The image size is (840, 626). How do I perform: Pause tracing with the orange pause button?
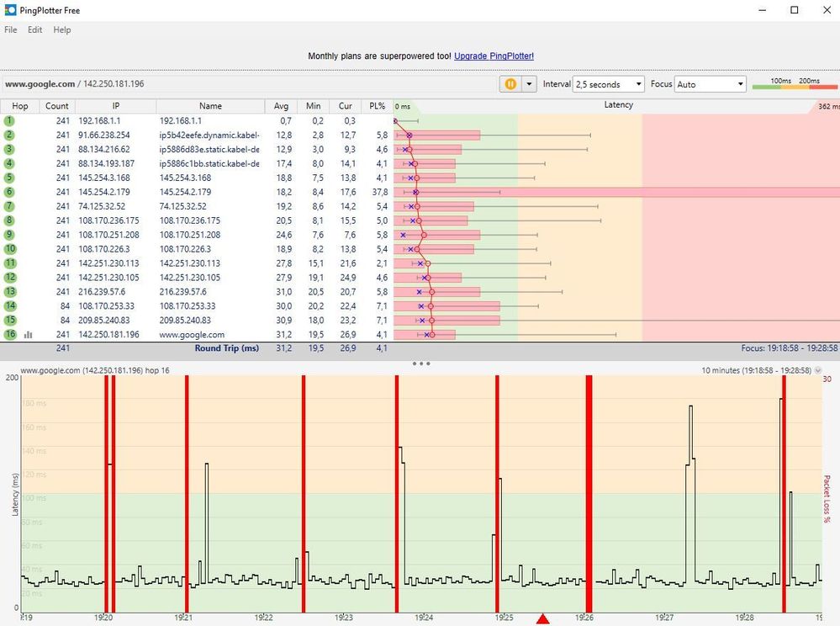tap(510, 84)
